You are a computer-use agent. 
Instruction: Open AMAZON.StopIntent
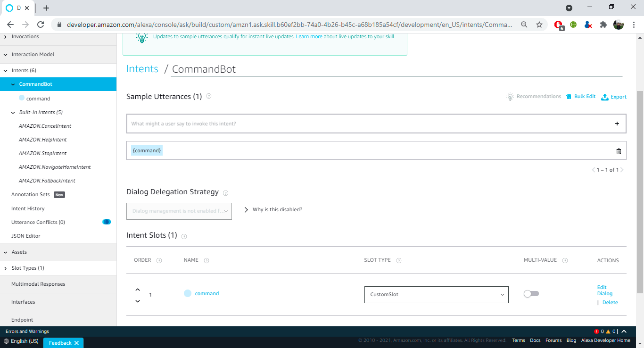43,154
